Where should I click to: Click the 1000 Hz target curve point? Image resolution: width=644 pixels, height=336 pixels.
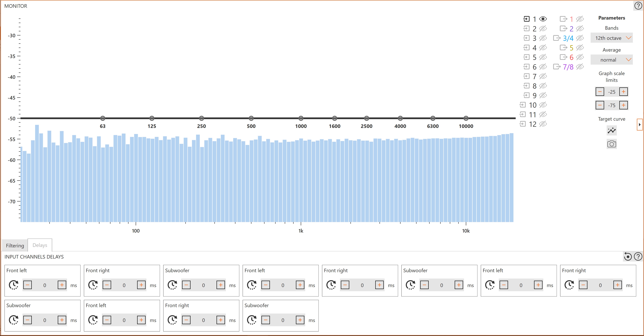[301, 118]
